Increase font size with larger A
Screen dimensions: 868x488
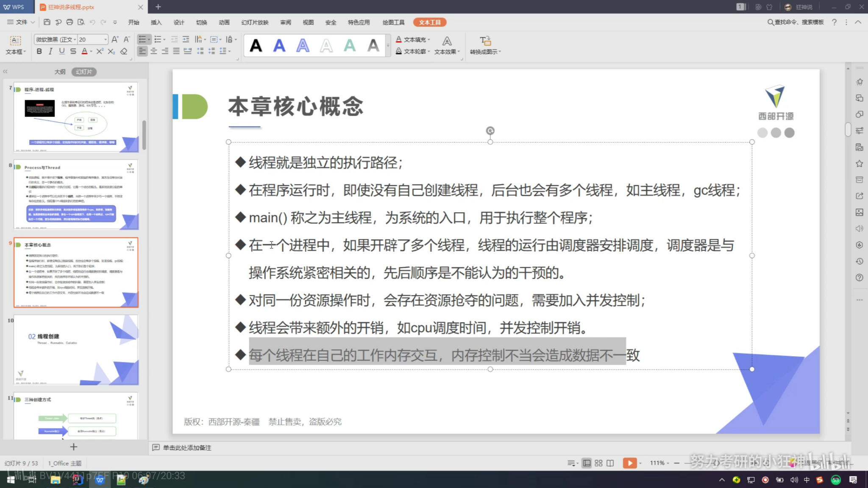point(115,39)
